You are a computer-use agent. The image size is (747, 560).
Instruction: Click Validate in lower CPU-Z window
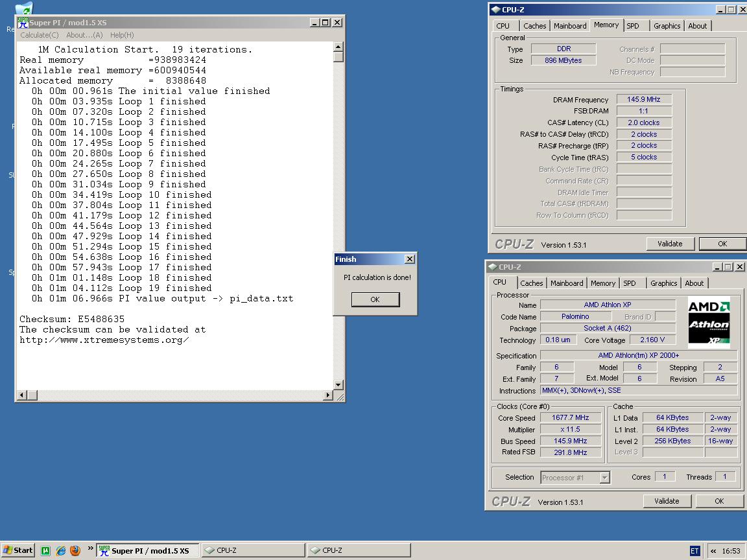click(667, 501)
